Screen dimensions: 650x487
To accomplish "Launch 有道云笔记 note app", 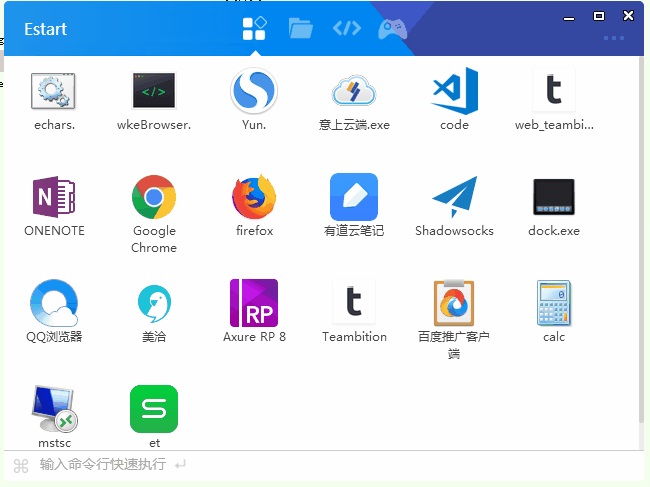I will pos(354,197).
